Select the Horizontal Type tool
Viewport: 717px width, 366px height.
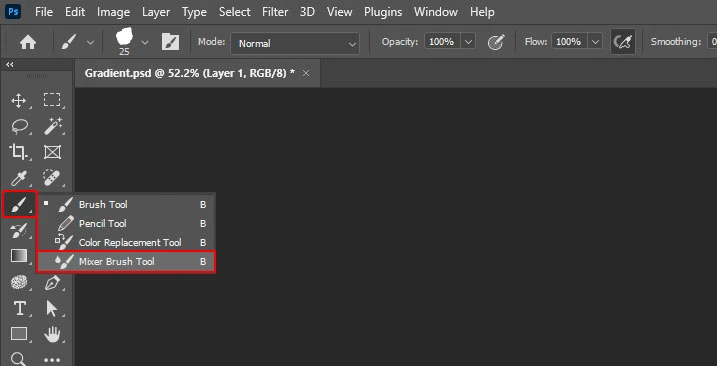(x=19, y=308)
